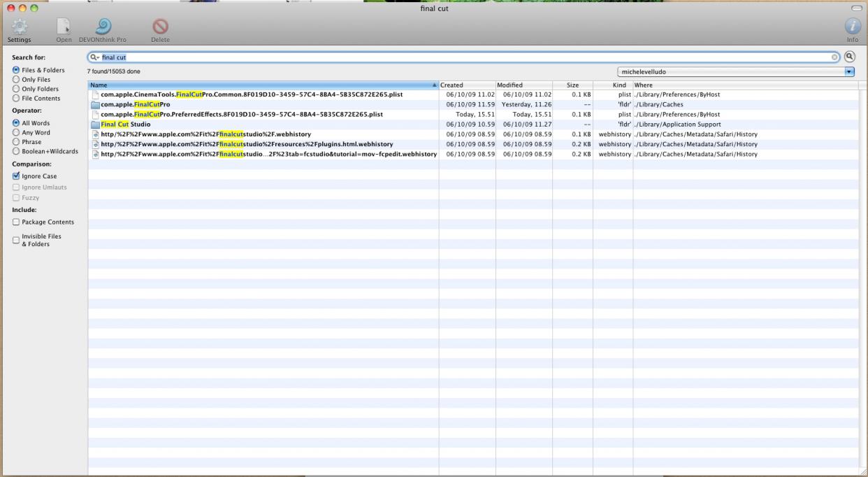
Task: Sort results by Modified column
Action: [523, 85]
